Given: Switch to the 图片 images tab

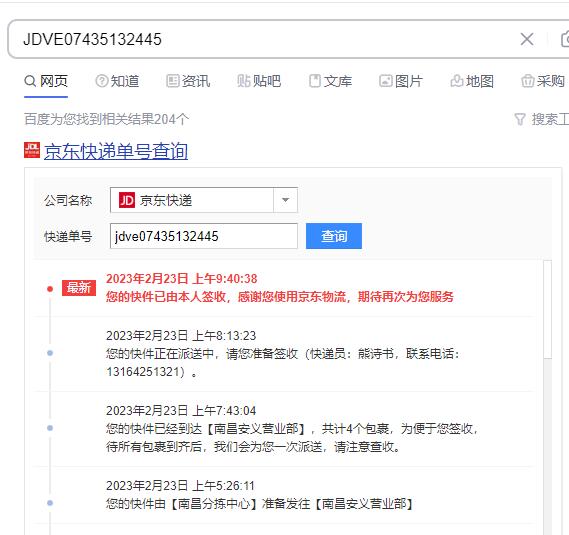Looking at the screenshot, I should point(401,81).
